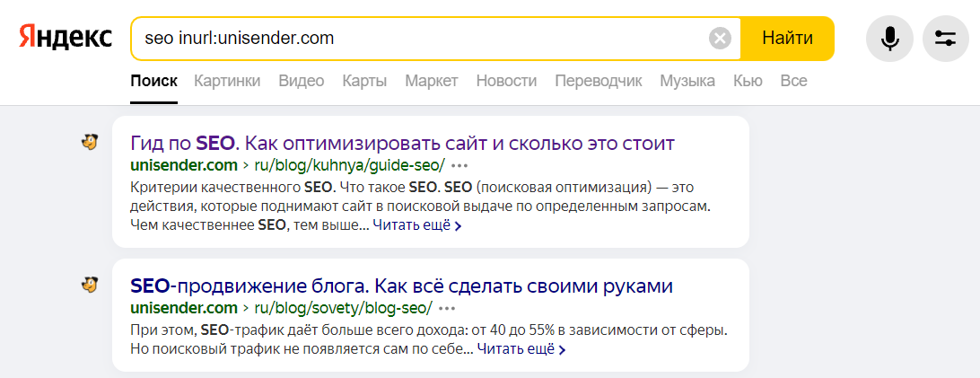
Task: Click the ru/blog/kuhnya/guide-seo/ path
Action: 349,165
